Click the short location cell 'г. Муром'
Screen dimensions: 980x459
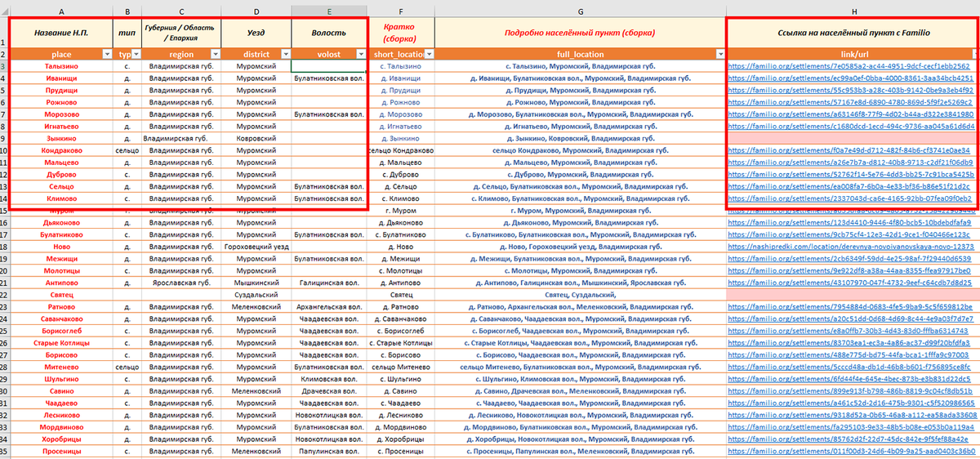click(x=401, y=211)
